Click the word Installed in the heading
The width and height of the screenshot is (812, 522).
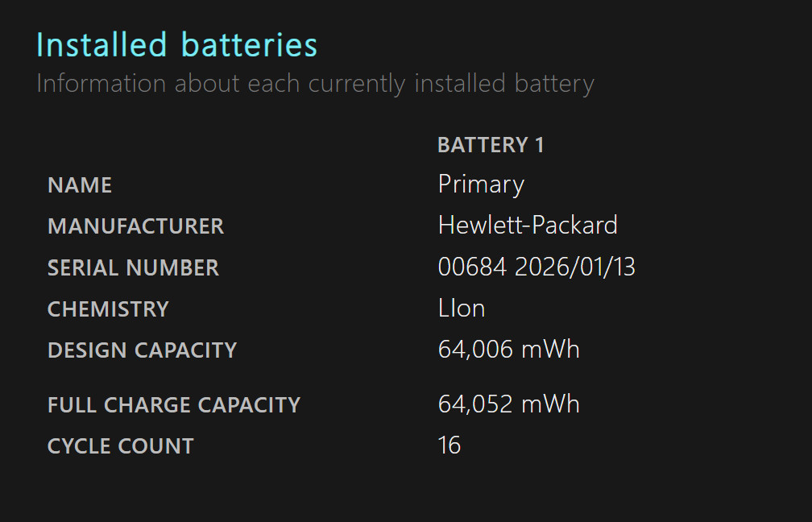[x=101, y=44]
